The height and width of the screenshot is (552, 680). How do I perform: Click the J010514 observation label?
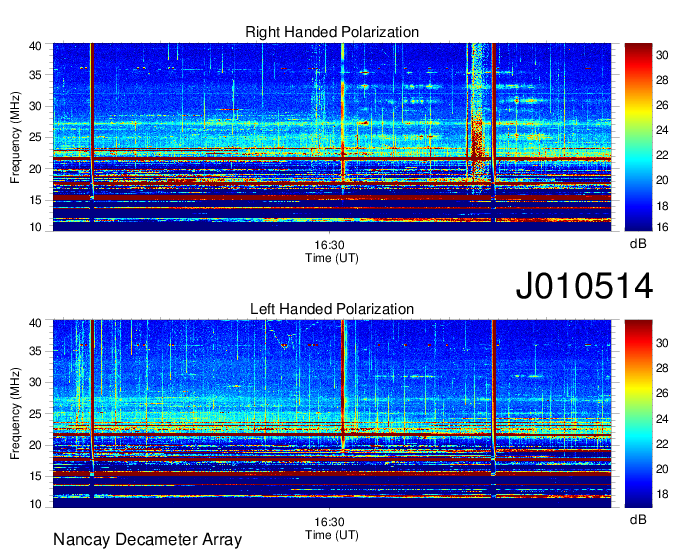coord(584,286)
